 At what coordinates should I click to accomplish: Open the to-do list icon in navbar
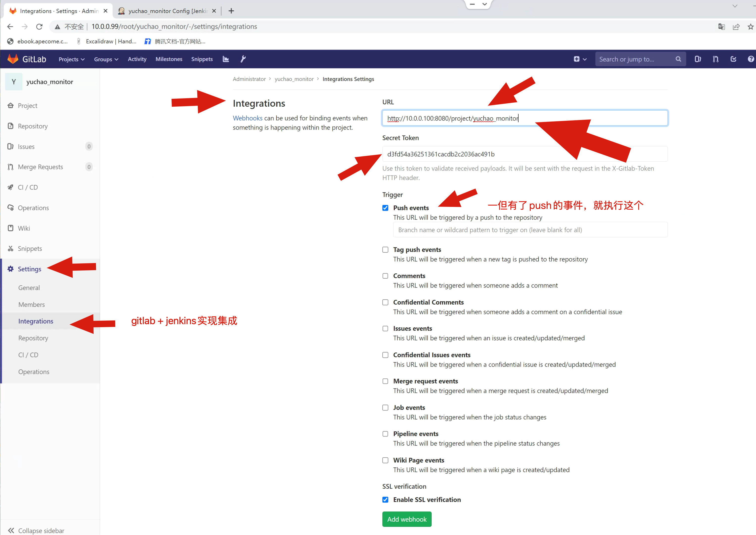pos(733,59)
